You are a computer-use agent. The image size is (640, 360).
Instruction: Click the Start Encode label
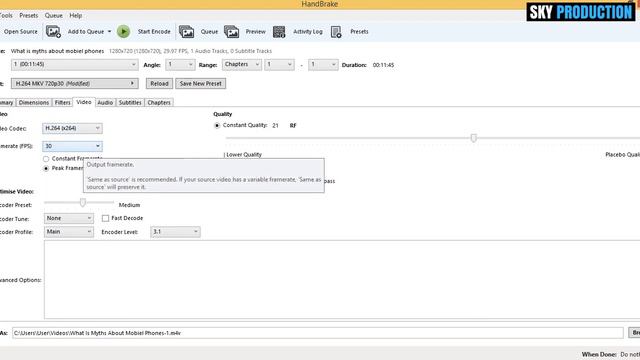click(x=154, y=31)
